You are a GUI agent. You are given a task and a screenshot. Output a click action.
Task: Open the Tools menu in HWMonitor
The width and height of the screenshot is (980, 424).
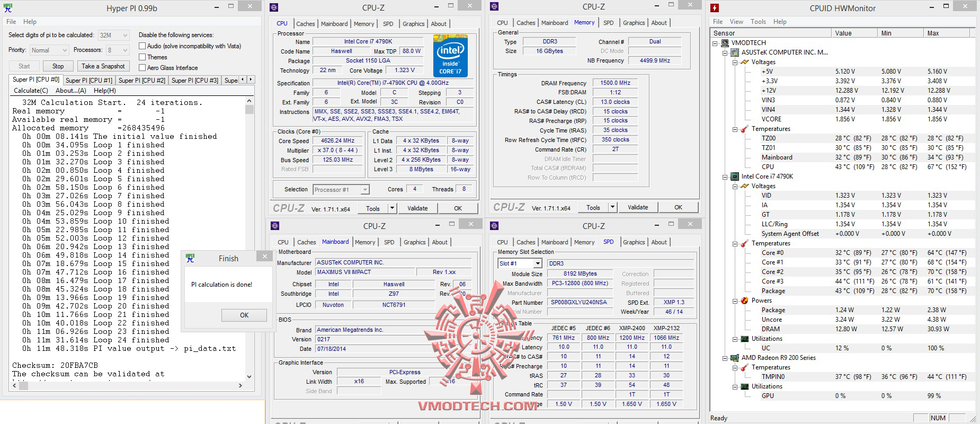click(x=758, y=22)
